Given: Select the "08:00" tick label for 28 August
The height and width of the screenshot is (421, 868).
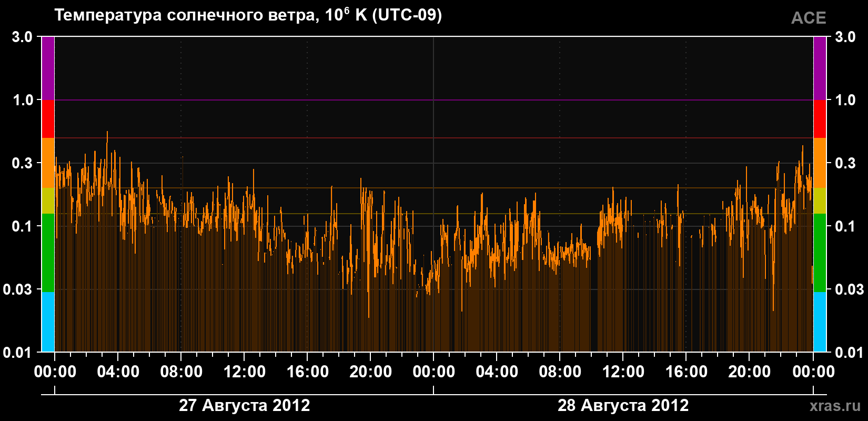Looking at the screenshot, I should [560, 372].
